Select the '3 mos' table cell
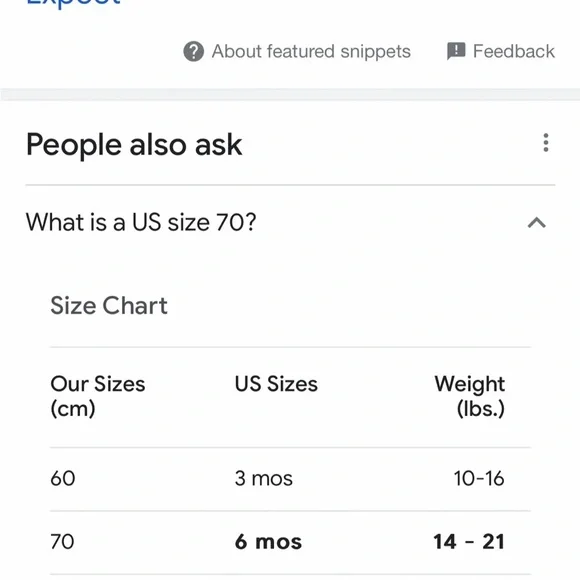 tap(263, 478)
